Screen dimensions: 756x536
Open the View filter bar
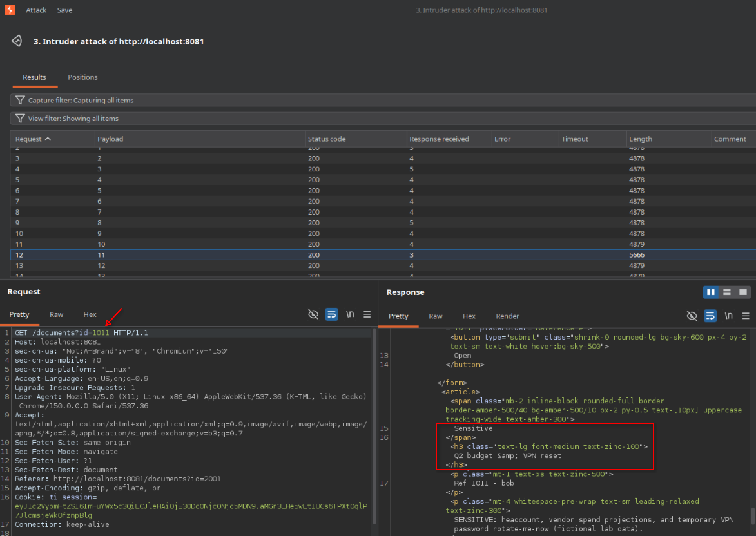(383, 119)
